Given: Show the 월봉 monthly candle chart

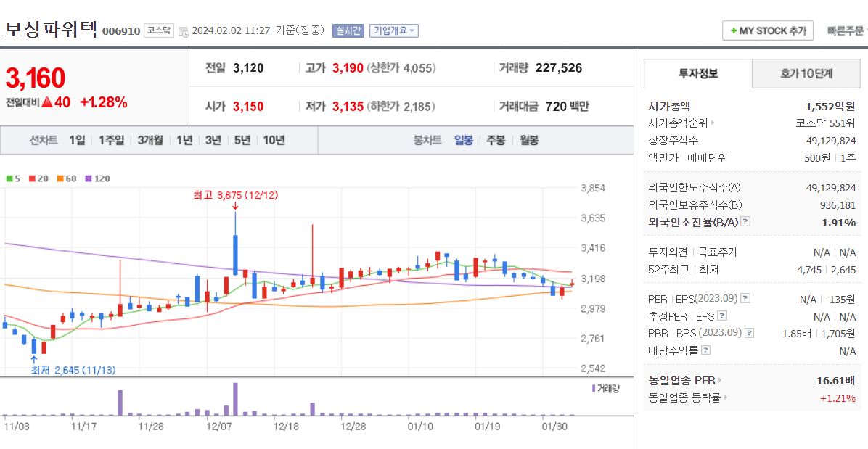Looking at the screenshot, I should (x=528, y=141).
